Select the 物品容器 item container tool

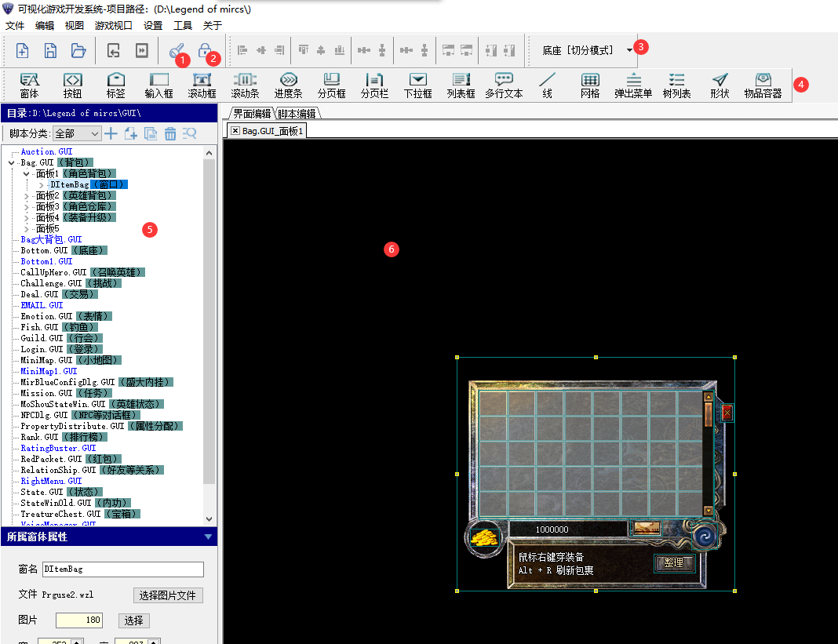tap(763, 86)
